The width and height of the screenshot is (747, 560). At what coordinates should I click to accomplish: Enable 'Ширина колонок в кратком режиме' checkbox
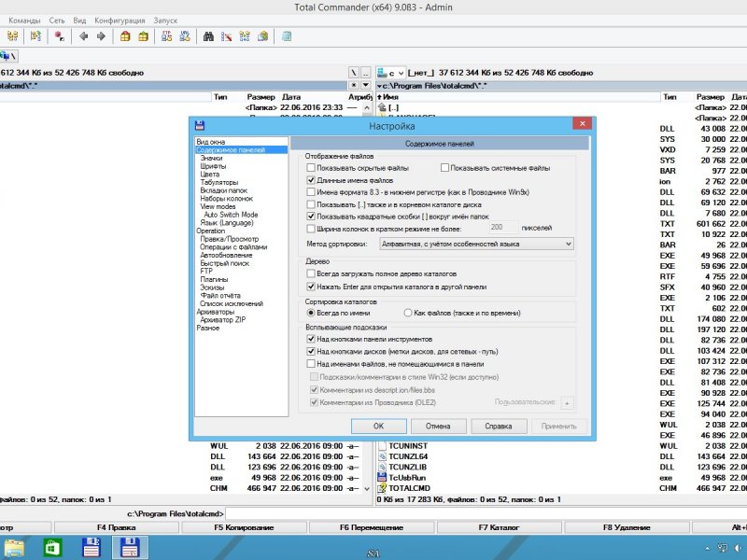(311, 229)
